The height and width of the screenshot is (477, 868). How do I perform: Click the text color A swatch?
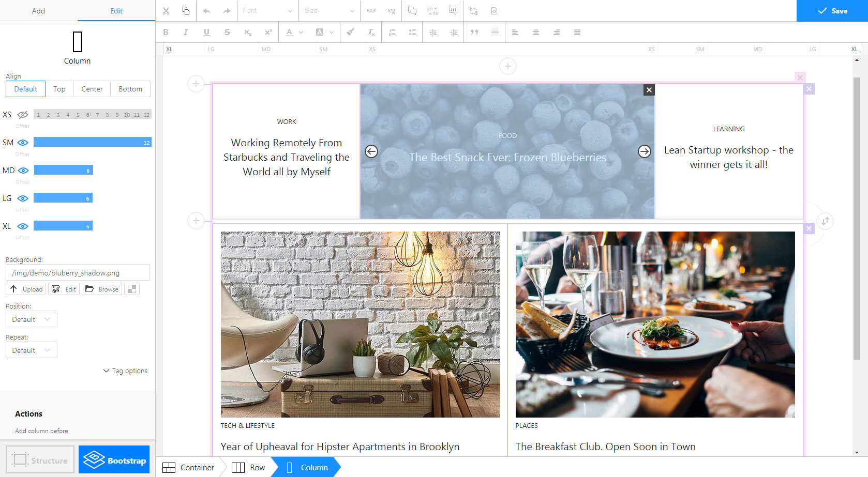[x=289, y=32]
